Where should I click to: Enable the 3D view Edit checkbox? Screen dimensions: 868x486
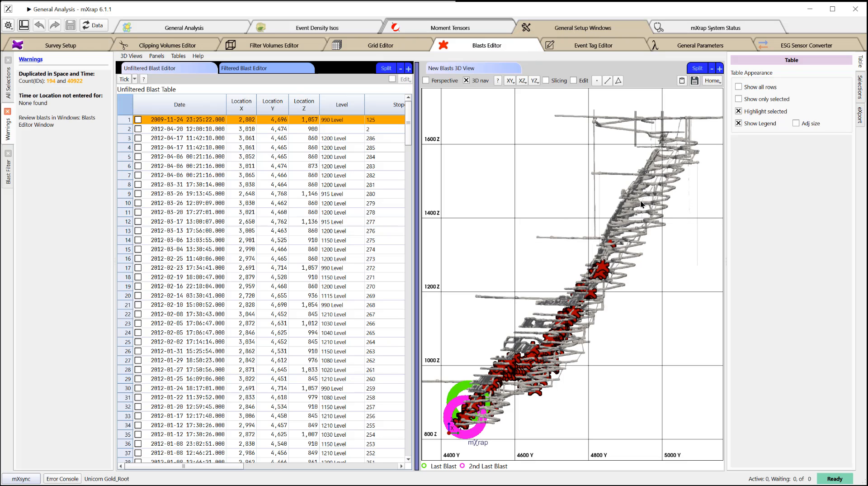[574, 81]
